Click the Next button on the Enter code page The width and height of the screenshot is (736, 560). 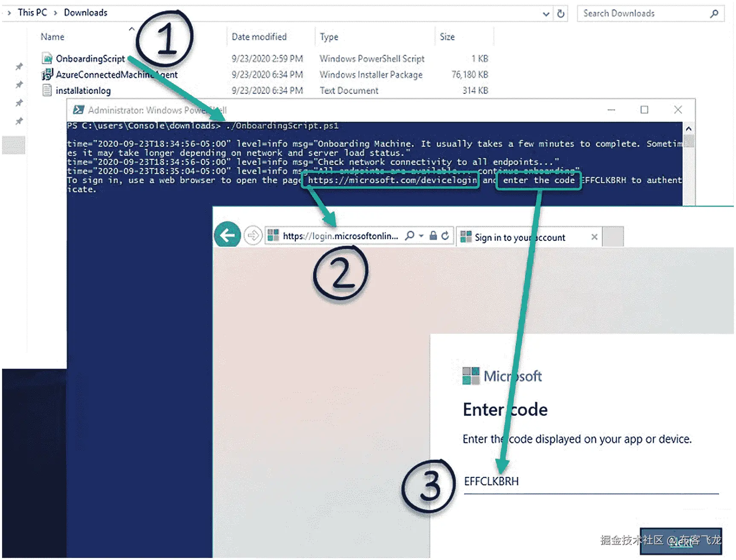click(681, 542)
